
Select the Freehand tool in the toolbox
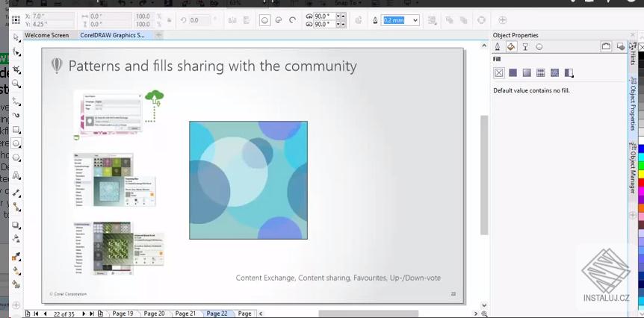point(16,100)
